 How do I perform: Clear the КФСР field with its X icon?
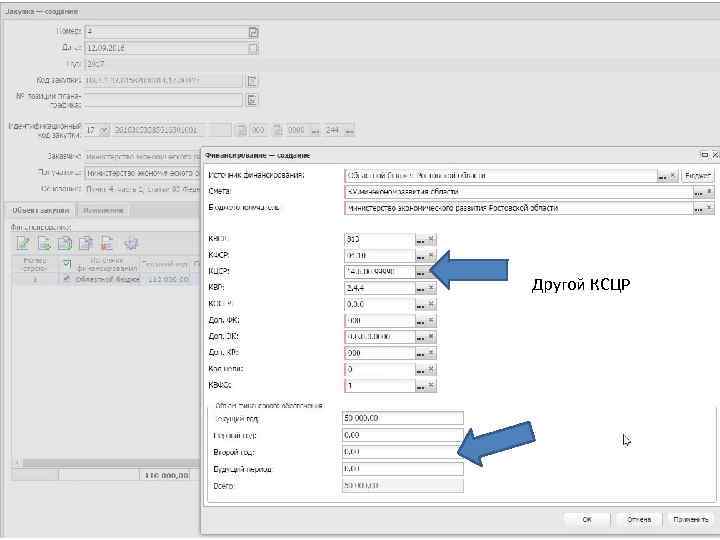pos(431,255)
